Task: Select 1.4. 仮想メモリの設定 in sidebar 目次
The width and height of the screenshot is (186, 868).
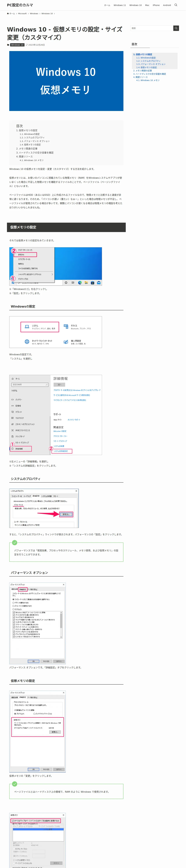Action: pyautogui.click(x=146, y=67)
